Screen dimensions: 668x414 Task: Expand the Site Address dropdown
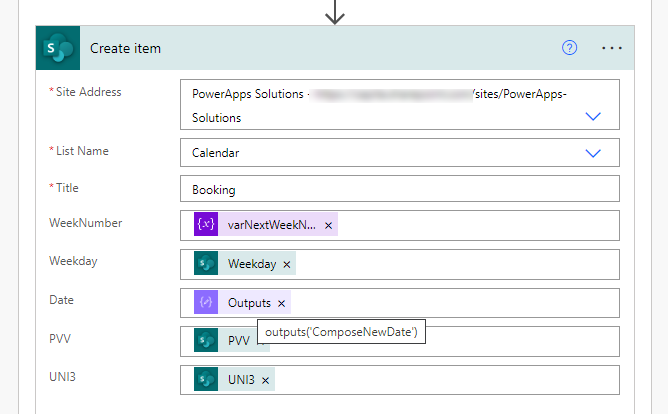[593, 116]
